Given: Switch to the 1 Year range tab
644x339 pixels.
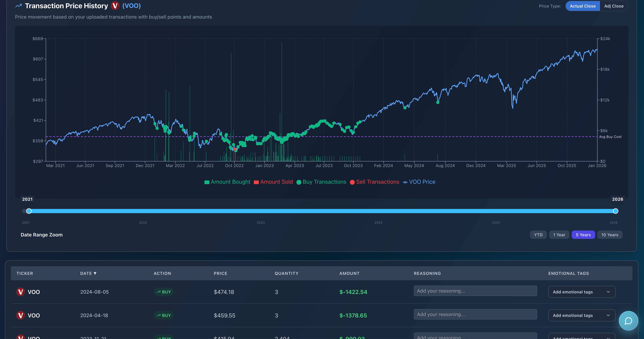Looking at the screenshot, I should pyautogui.click(x=559, y=235).
